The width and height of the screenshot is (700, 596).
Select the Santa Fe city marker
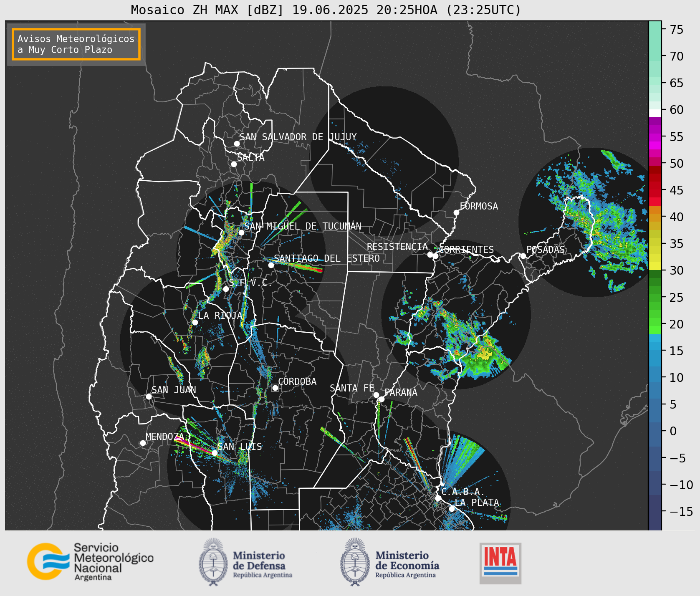click(376, 395)
